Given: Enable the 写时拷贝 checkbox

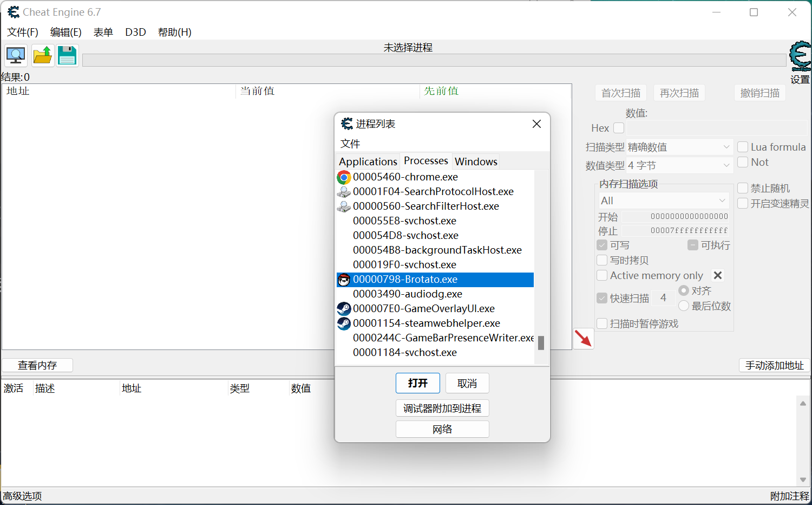Looking at the screenshot, I should click(x=602, y=260).
